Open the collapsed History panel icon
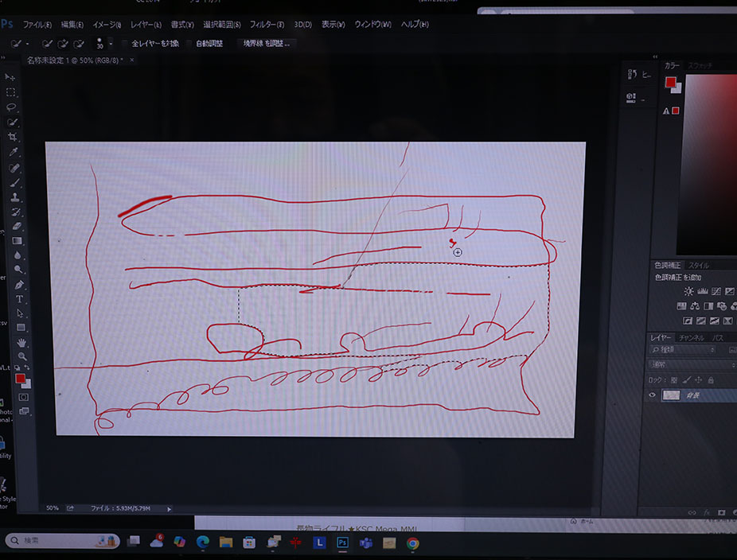This screenshot has width=737, height=560. tap(632, 74)
